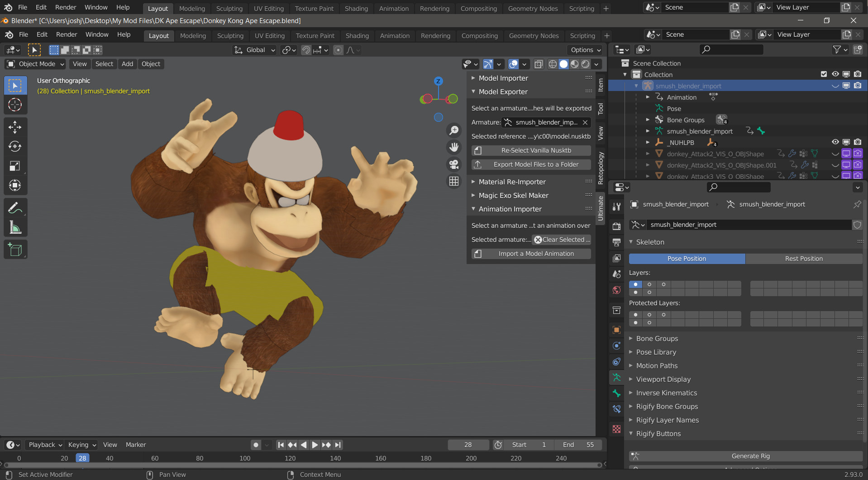Click the Clear Selected button
The image size is (868, 480).
click(x=562, y=240)
